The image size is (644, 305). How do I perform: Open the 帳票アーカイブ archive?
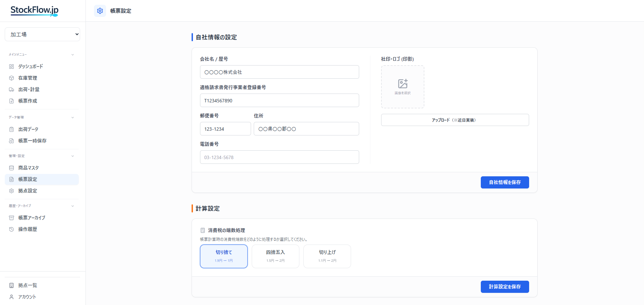tap(32, 218)
